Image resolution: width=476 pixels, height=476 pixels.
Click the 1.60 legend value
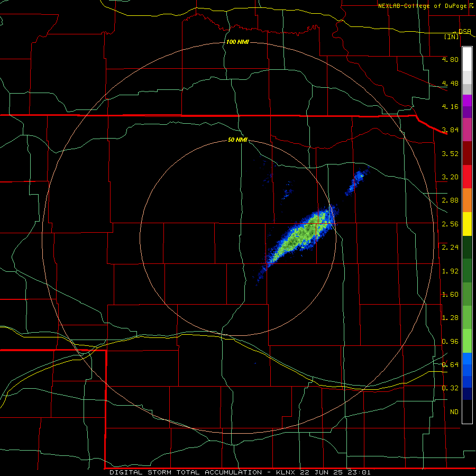[450, 295]
